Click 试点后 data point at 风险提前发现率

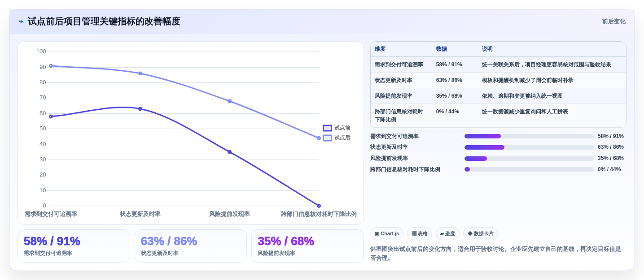click(229, 101)
